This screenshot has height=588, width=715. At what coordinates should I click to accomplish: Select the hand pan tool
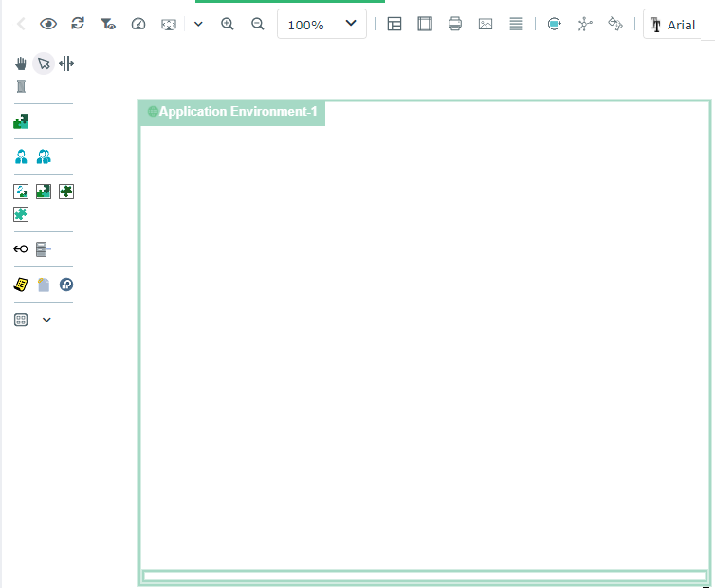[21, 64]
